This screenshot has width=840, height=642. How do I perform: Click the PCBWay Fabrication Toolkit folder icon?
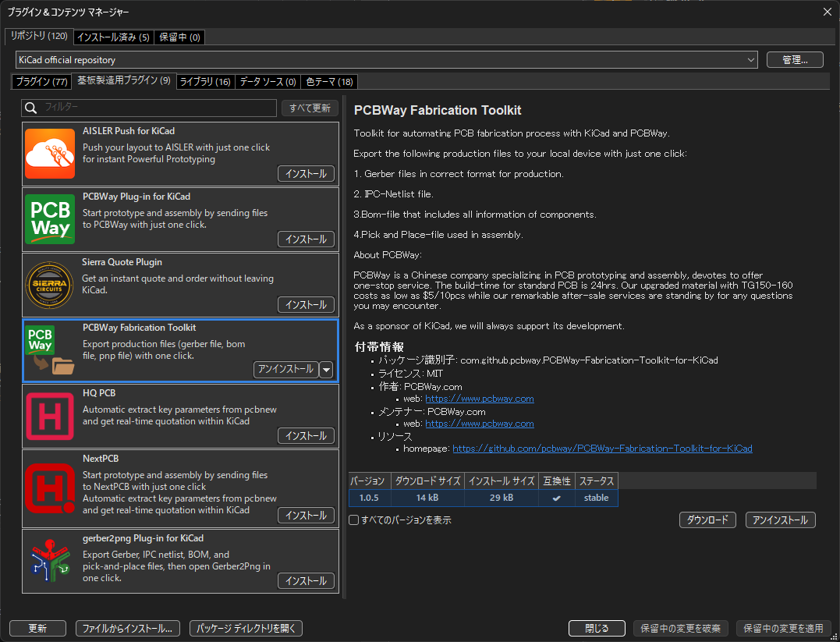50,350
